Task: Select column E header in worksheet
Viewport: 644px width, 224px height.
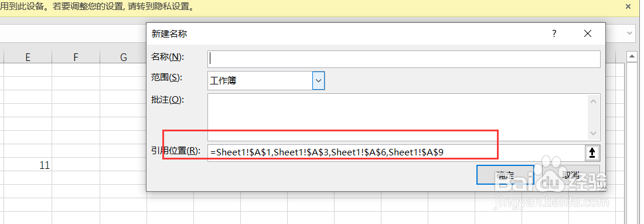Action: (x=28, y=57)
